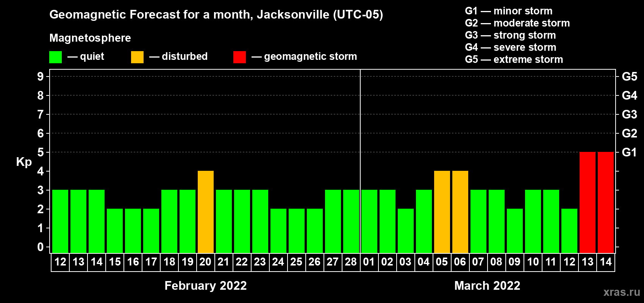Click the orange bar for February 20
This screenshot has height=303, width=644.
tap(206, 212)
